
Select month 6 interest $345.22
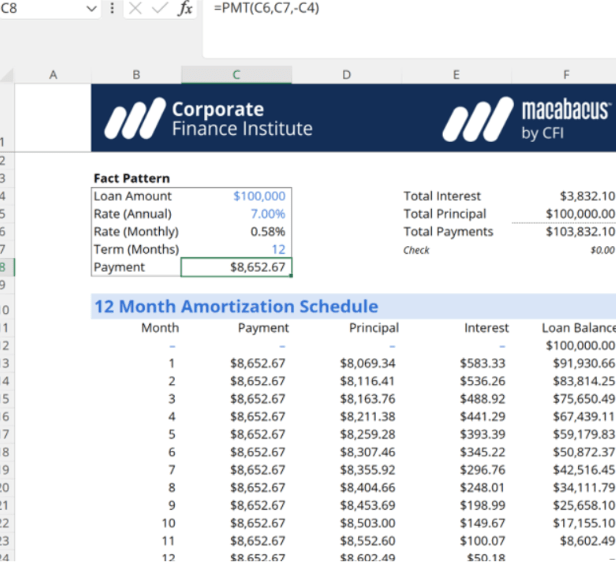pos(482,452)
